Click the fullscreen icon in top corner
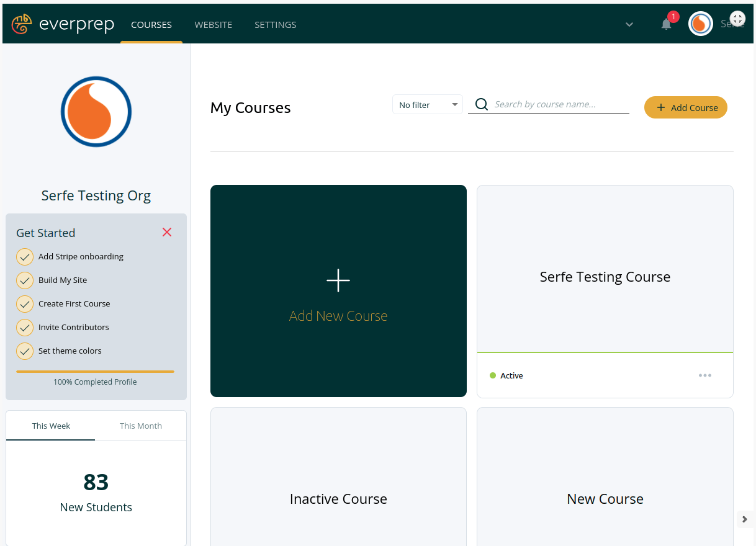756x546 pixels. [x=737, y=19]
